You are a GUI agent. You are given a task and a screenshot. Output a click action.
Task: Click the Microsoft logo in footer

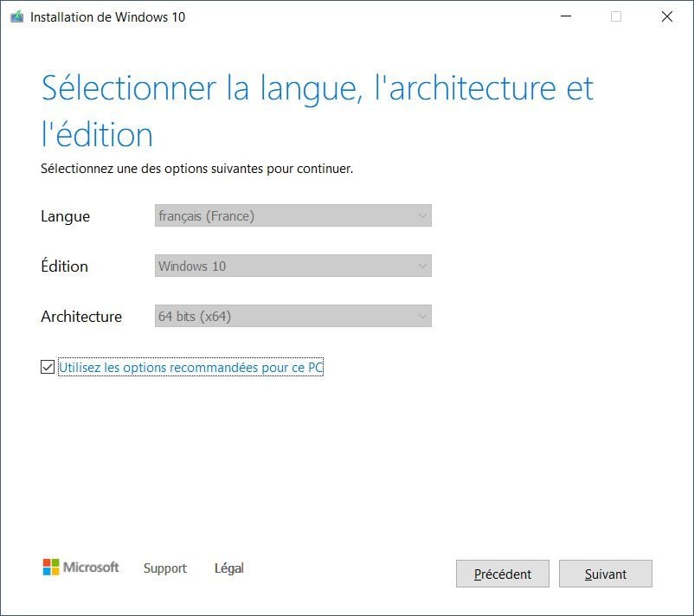pyautogui.click(x=80, y=567)
